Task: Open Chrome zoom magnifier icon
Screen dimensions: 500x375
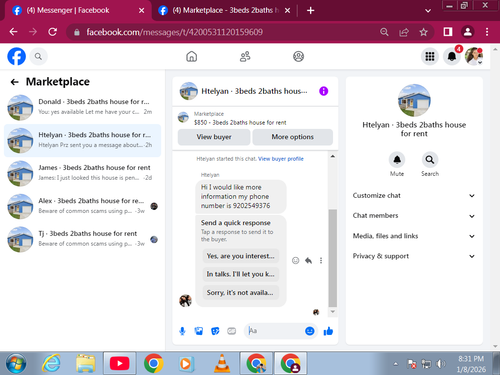Action: tap(384, 32)
